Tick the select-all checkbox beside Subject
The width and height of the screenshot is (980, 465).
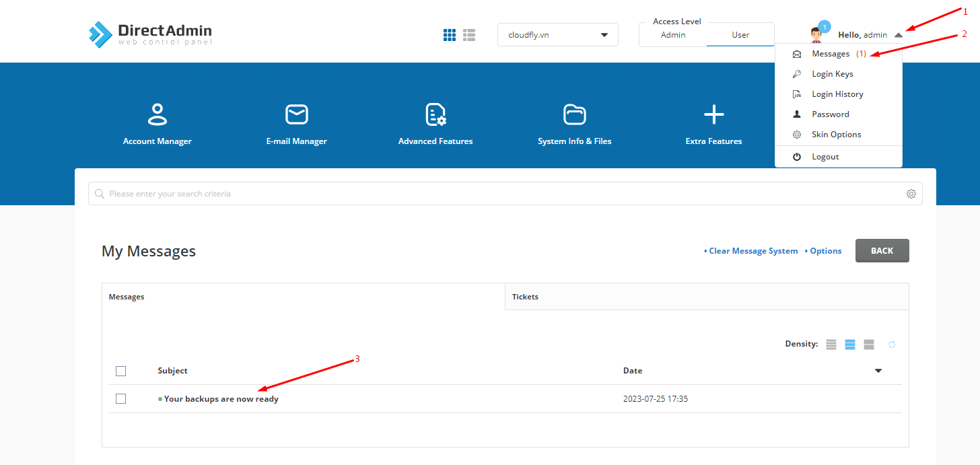pyautogui.click(x=120, y=371)
